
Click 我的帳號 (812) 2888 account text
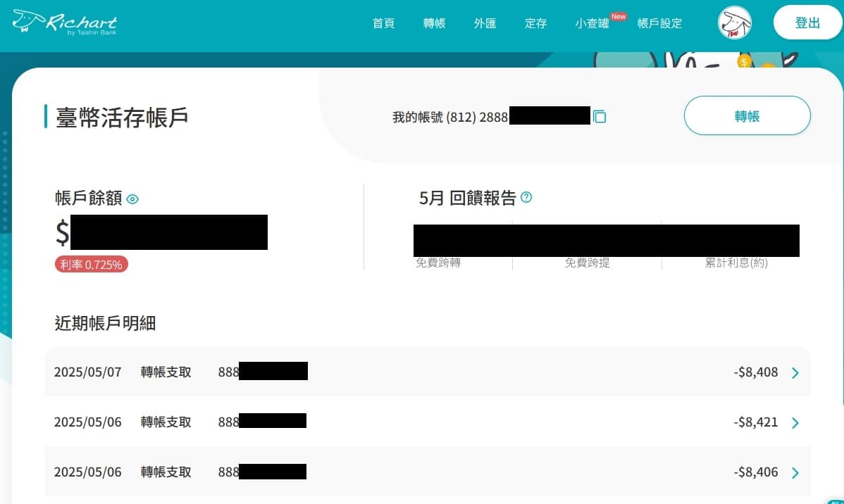click(x=450, y=117)
